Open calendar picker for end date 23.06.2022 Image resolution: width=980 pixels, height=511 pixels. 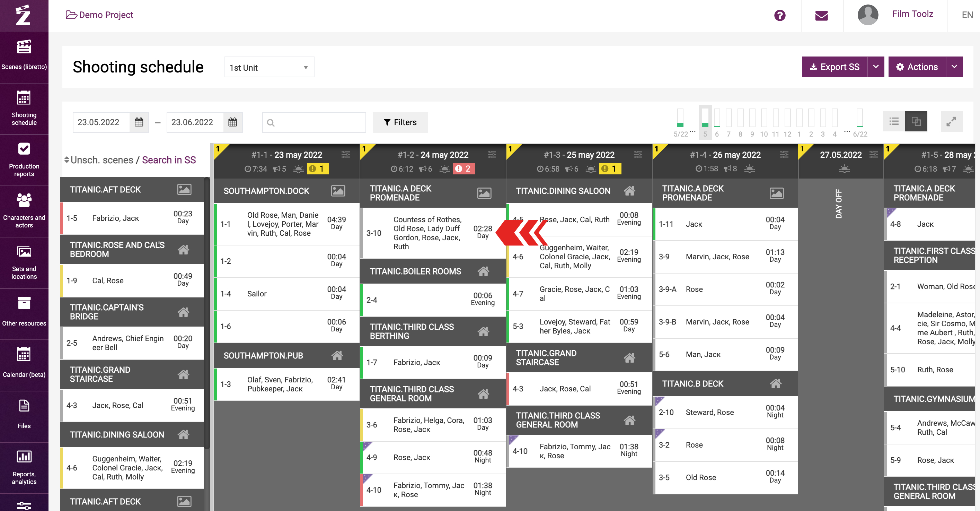(232, 122)
